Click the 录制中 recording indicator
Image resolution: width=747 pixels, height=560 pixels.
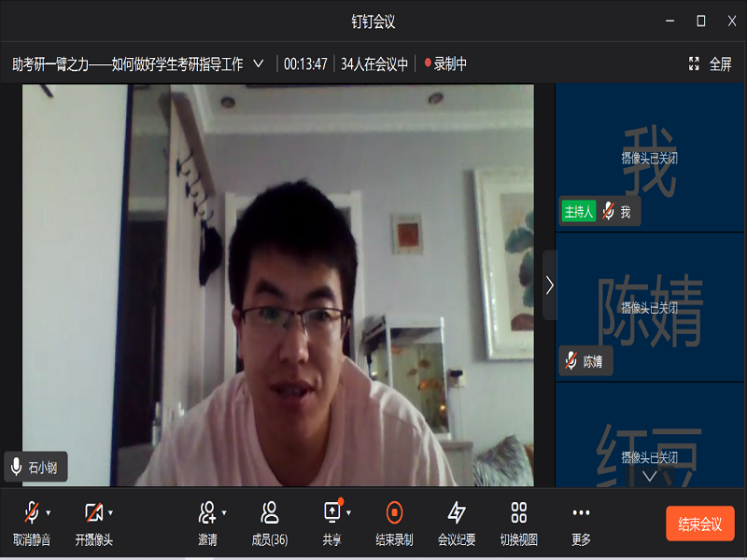pos(445,64)
